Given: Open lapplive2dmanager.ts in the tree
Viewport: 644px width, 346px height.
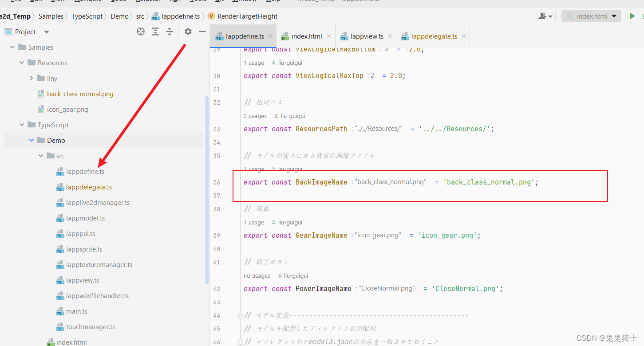Looking at the screenshot, I should (98, 203).
